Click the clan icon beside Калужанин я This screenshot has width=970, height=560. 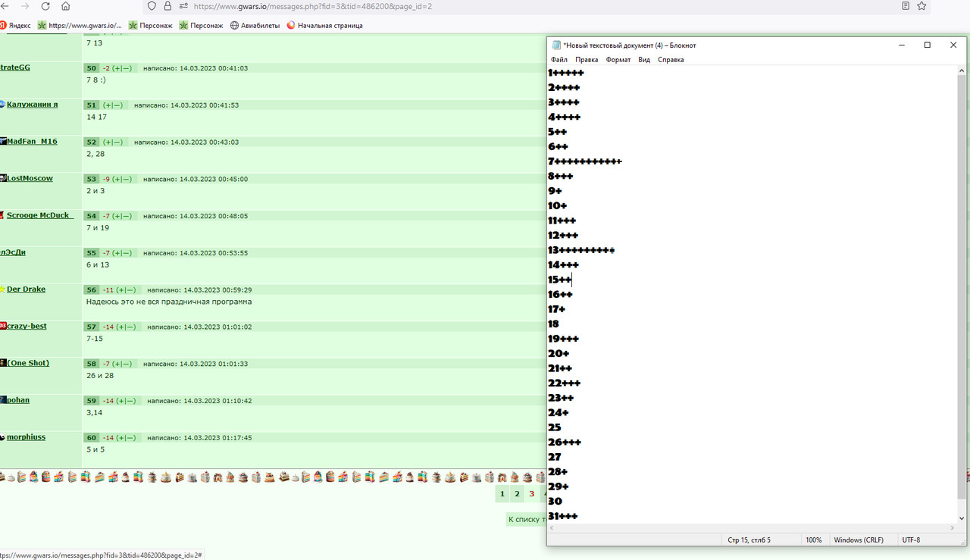pyautogui.click(x=2, y=105)
